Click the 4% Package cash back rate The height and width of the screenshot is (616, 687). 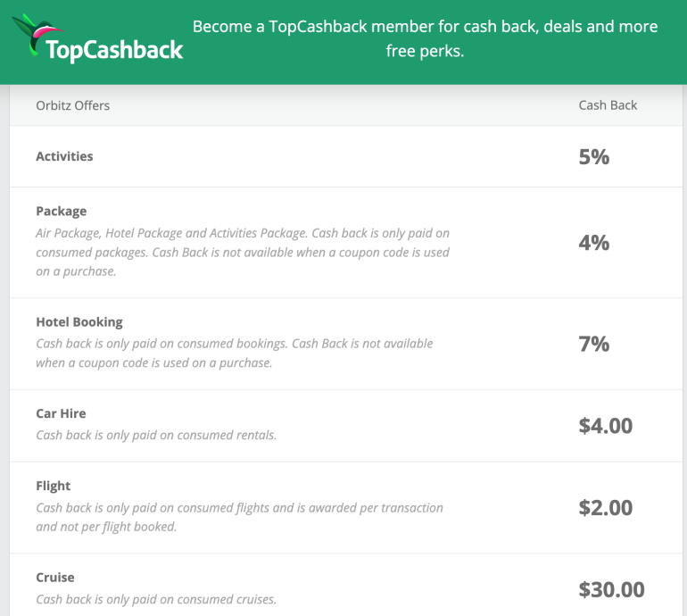pyautogui.click(x=594, y=242)
